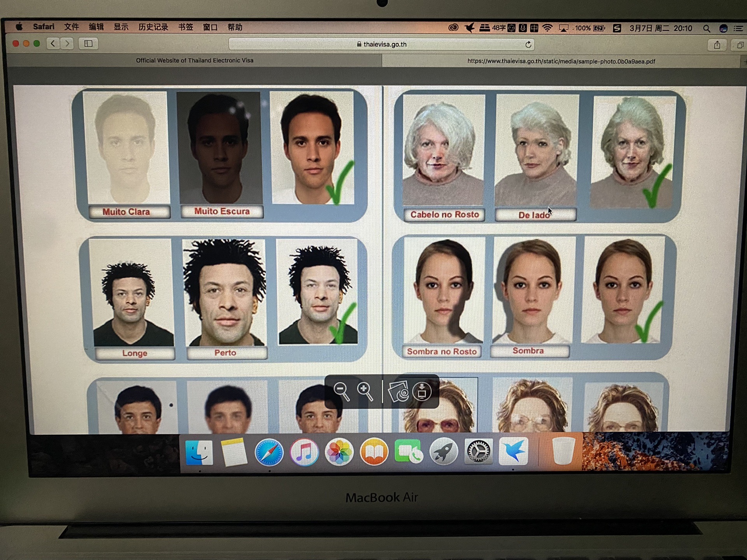Launch iTunes music app from Dock
Image resolution: width=747 pixels, height=560 pixels.
pos(304,452)
